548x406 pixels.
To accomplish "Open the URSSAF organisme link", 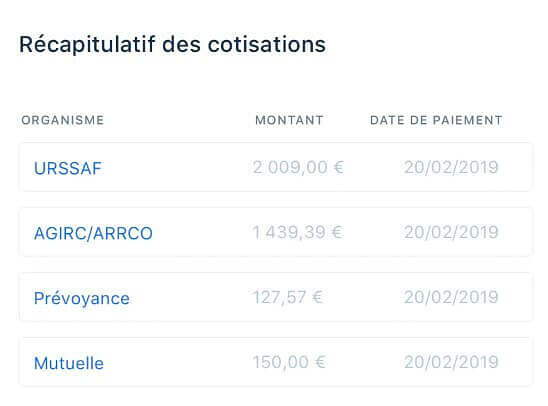I will (68, 168).
